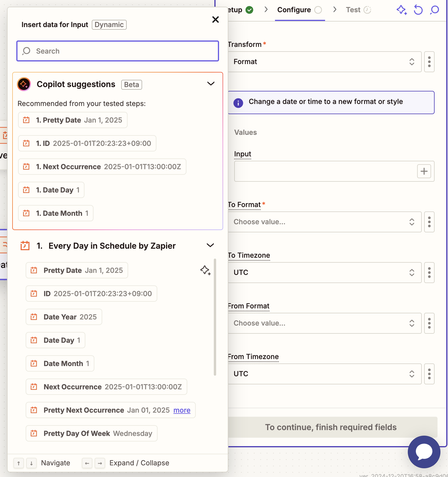
Task: Insert Pretty Next Occurrence field
Action: (111, 410)
